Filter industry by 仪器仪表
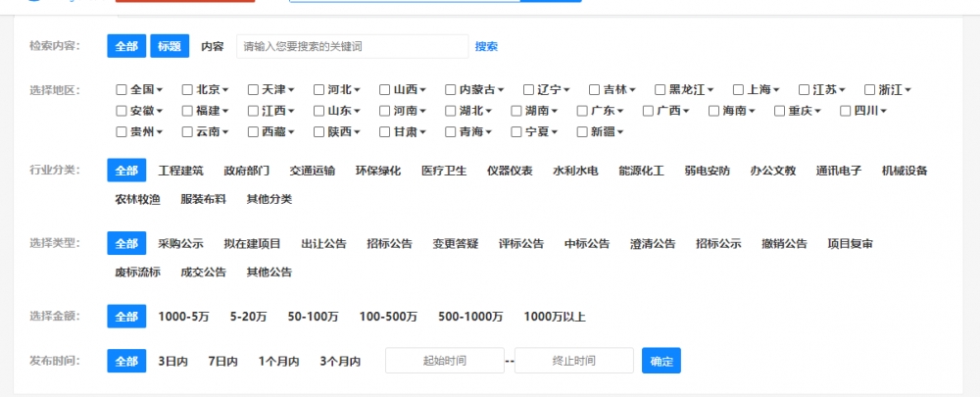 coord(510,171)
